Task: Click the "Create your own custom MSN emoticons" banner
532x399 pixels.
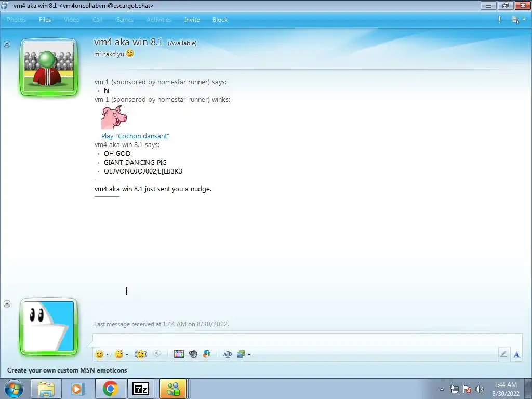Action: click(x=67, y=370)
